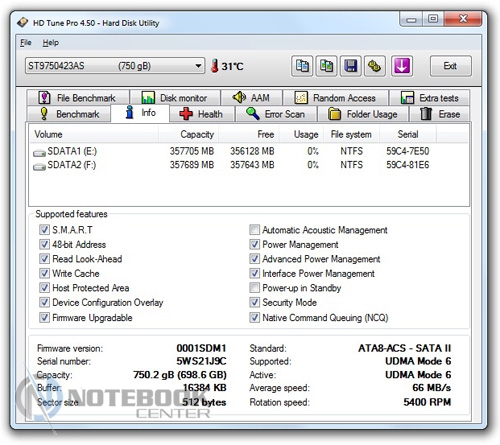Toggle the Advanced Power Management checkbox
Image resolution: width=500 pixels, height=445 pixels.
click(x=254, y=259)
